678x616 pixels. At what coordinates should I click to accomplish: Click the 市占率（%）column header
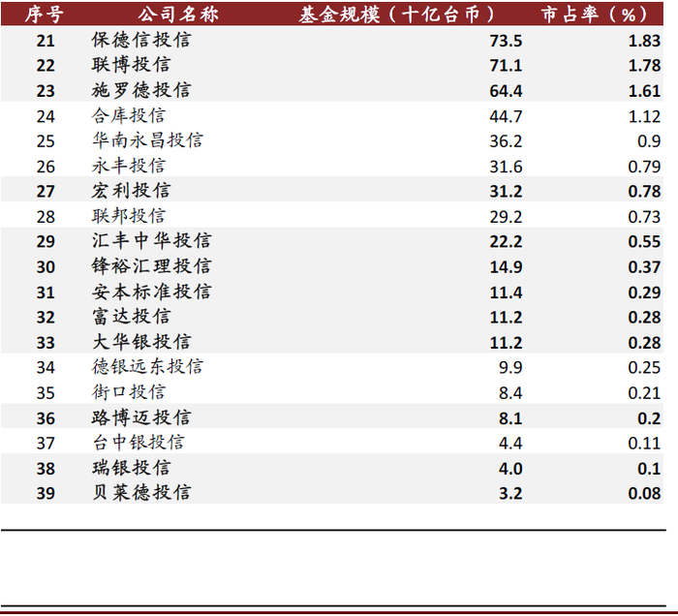click(595, 15)
